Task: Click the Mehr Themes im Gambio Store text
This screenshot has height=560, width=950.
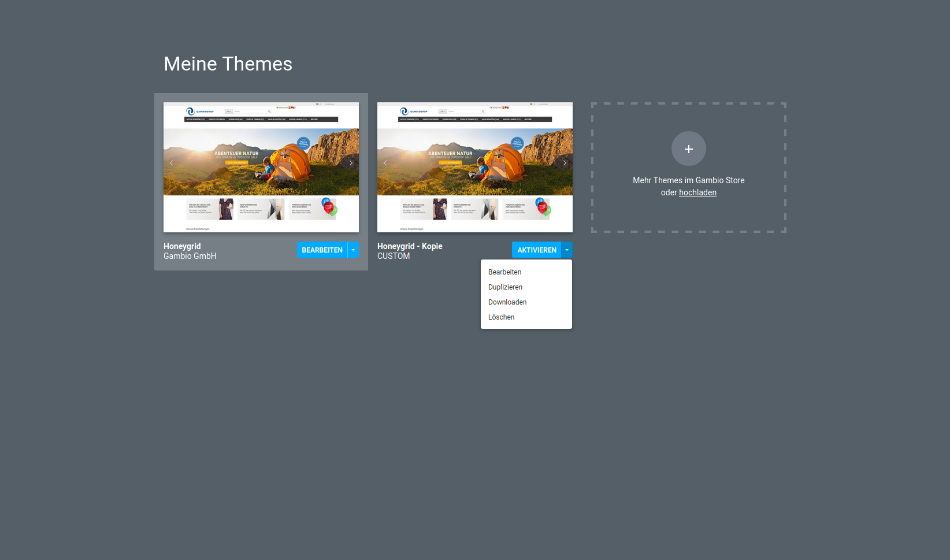Action: click(688, 180)
